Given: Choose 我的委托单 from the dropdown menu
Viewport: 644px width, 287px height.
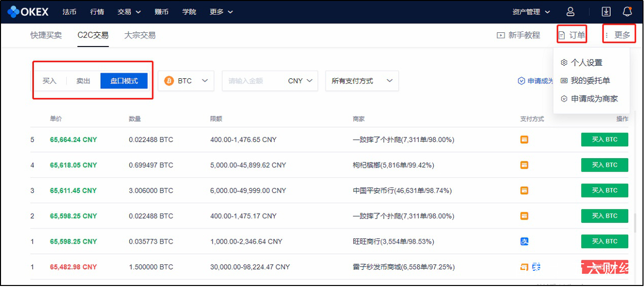Looking at the screenshot, I should tap(591, 80).
